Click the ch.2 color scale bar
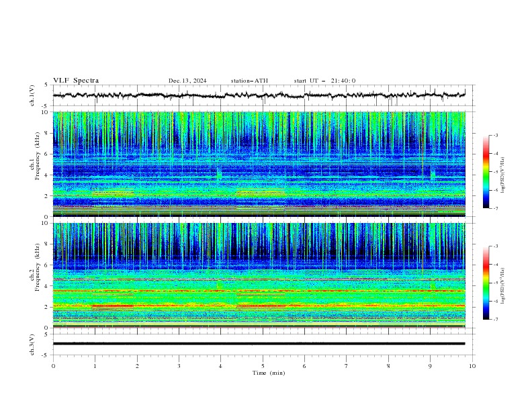Image resolution: width=532 pixels, height=411 pixels. [486, 283]
